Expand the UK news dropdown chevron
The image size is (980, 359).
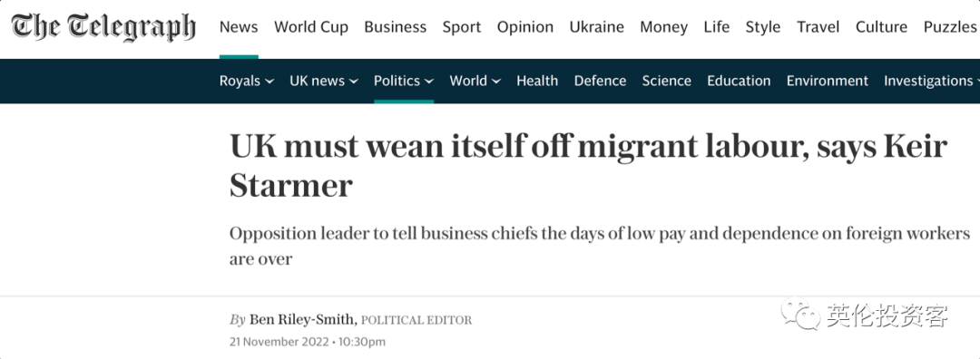click(354, 82)
